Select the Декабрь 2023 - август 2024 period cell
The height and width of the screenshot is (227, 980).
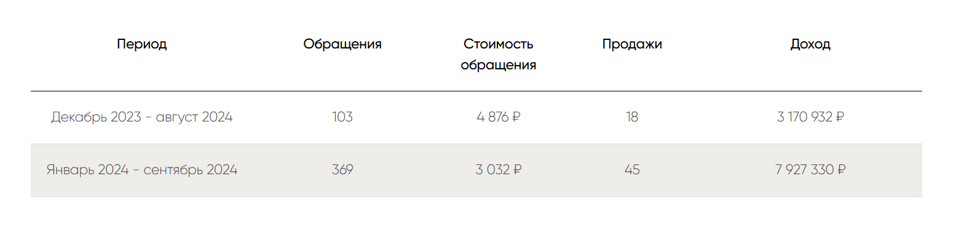tap(141, 117)
